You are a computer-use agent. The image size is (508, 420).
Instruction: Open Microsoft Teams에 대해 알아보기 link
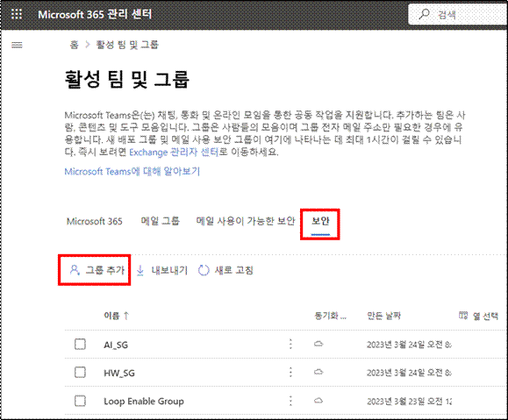tap(132, 171)
